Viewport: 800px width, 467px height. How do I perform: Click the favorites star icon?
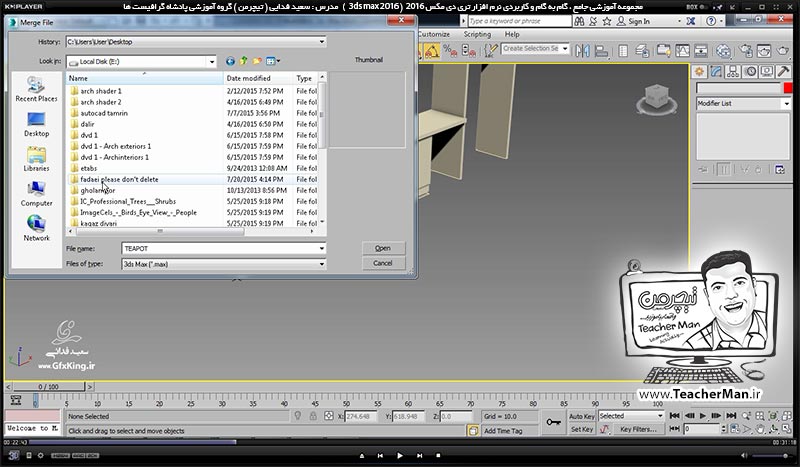[x=607, y=21]
